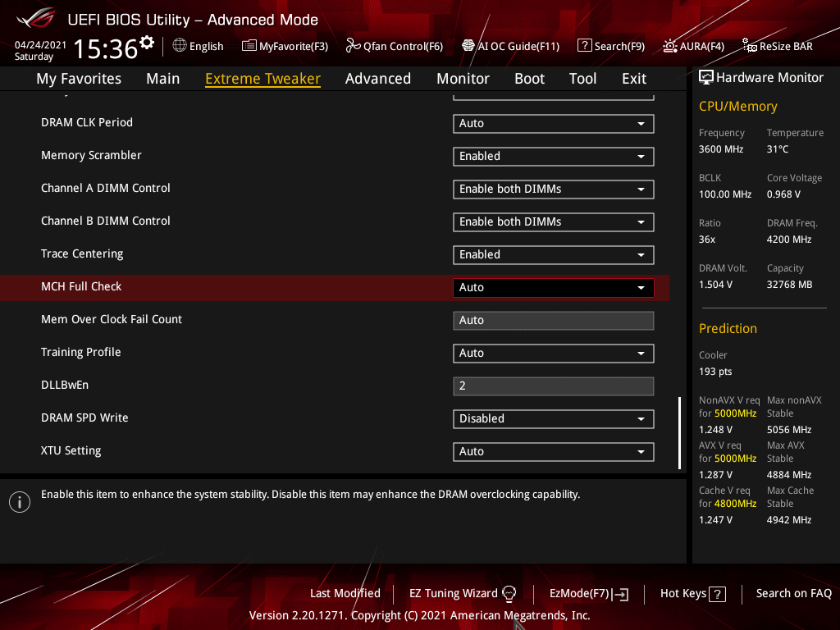Select Trace Centering label
This screenshot has width=840, height=630.
tap(82, 254)
